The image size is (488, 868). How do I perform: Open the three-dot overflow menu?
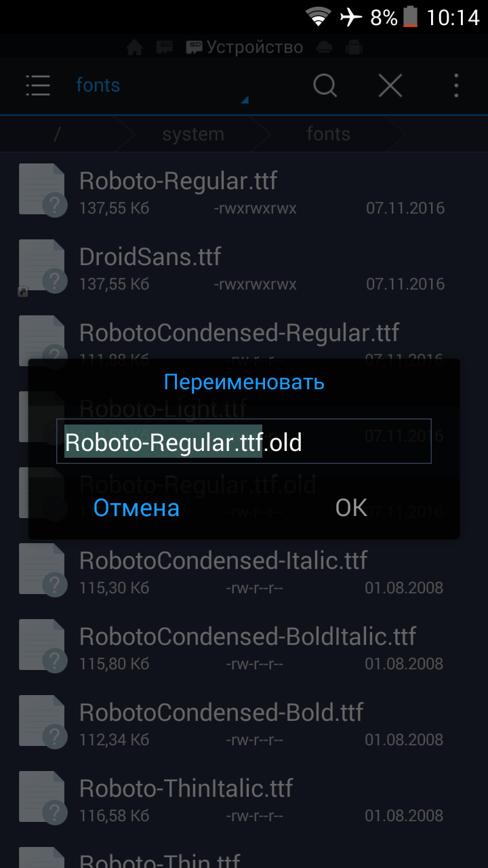click(456, 85)
